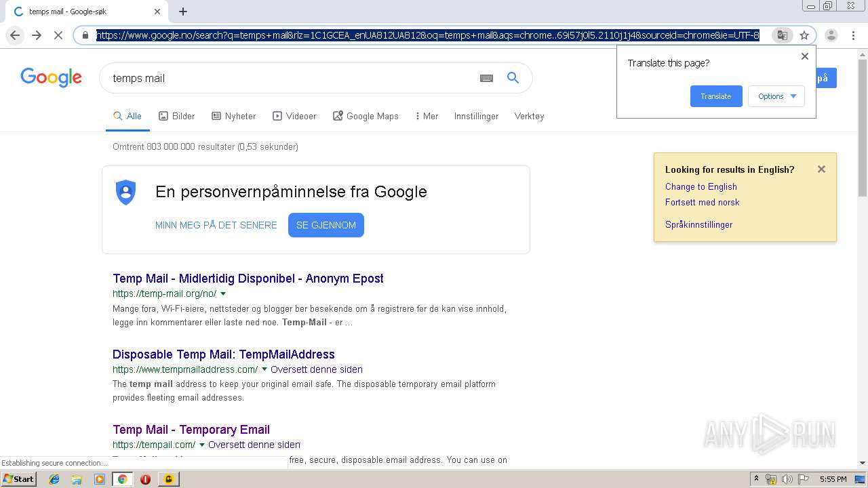Click 'Oversett denne siden' for tempail.com
Image resolution: width=868 pixels, height=488 pixels.
pyautogui.click(x=254, y=445)
